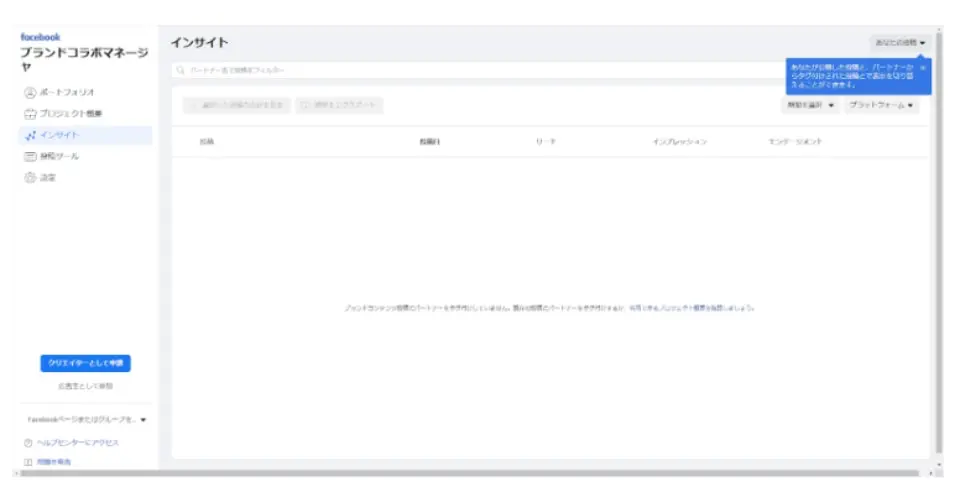Click the greyed-out export button in insights toolbar
The image size is (960, 487).
pos(340,105)
